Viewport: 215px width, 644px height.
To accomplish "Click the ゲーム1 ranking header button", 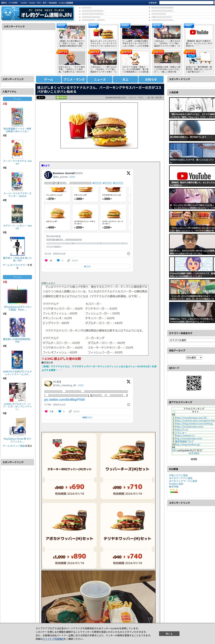I will (17, 99).
